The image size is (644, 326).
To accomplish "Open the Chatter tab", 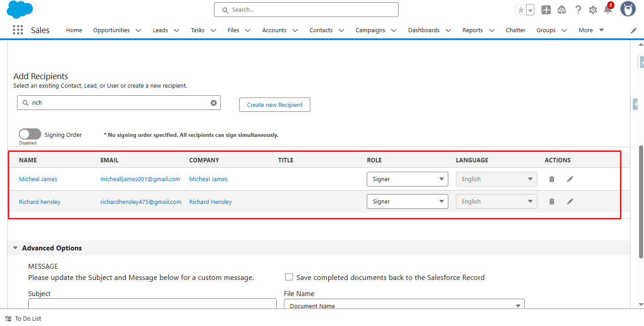I will coord(515,30).
